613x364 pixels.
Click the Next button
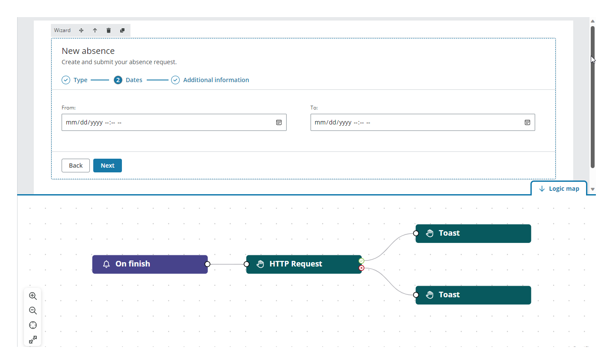click(107, 166)
